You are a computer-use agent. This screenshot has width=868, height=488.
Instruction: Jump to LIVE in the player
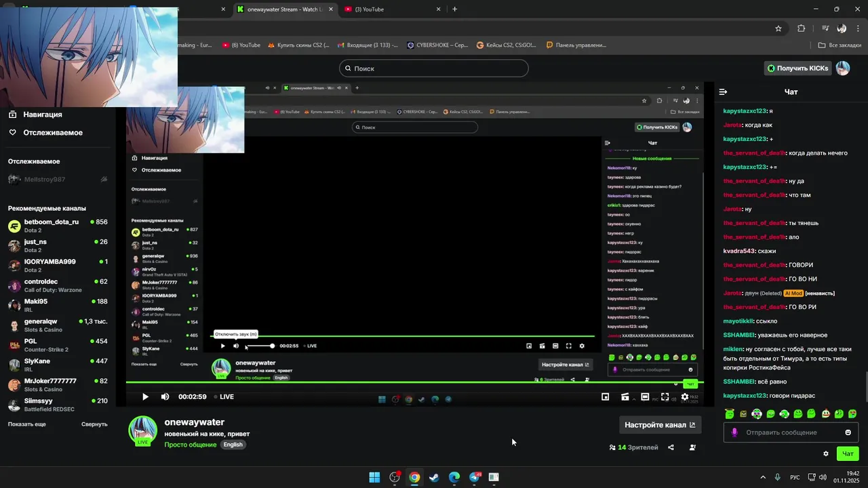coord(224,396)
